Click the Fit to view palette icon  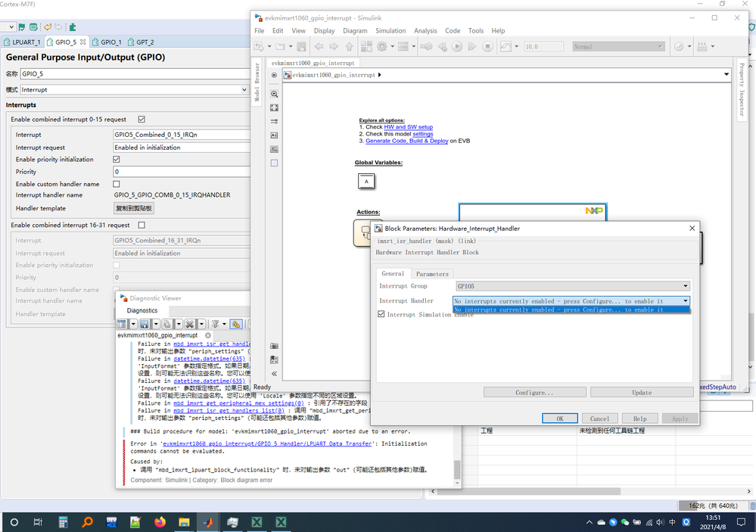[275, 108]
